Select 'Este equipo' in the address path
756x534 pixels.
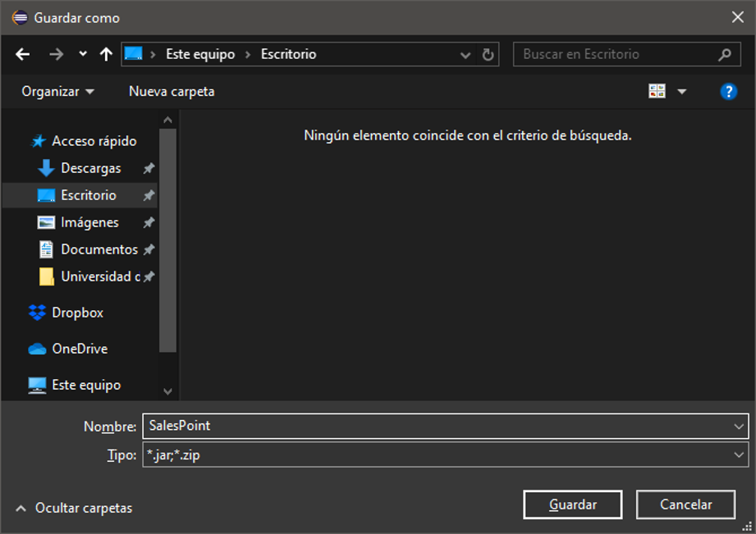click(x=200, y=54)
